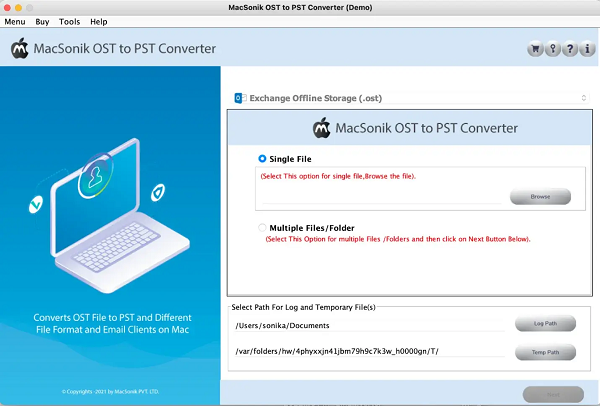600x406 pixels.
Task: Close the window with red button
Action: click(7, 7)
